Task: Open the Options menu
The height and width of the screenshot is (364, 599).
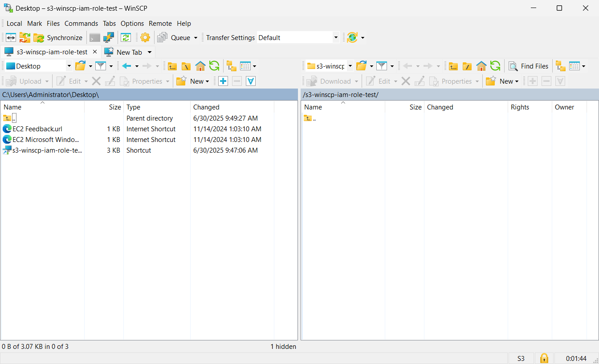Action: click(x=132, y=24)
